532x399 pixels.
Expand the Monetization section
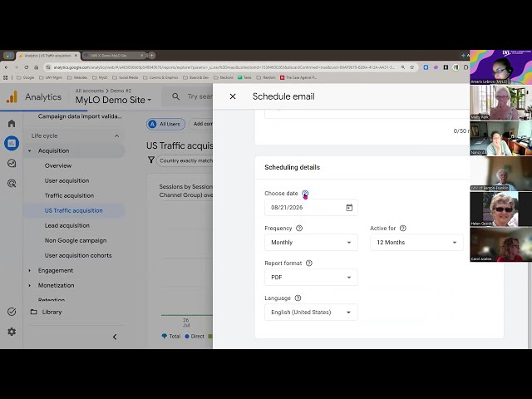click(x=30, y=285)
